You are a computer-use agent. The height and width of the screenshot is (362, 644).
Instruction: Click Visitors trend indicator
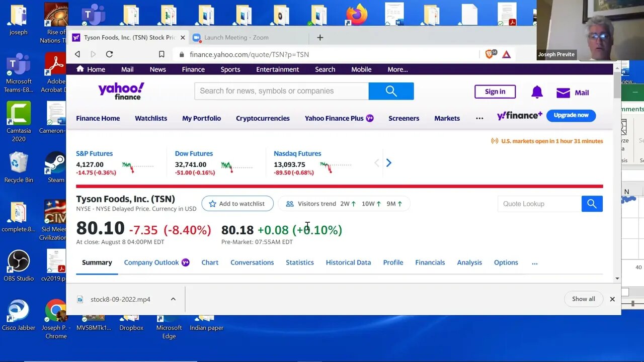pos(344,204)
